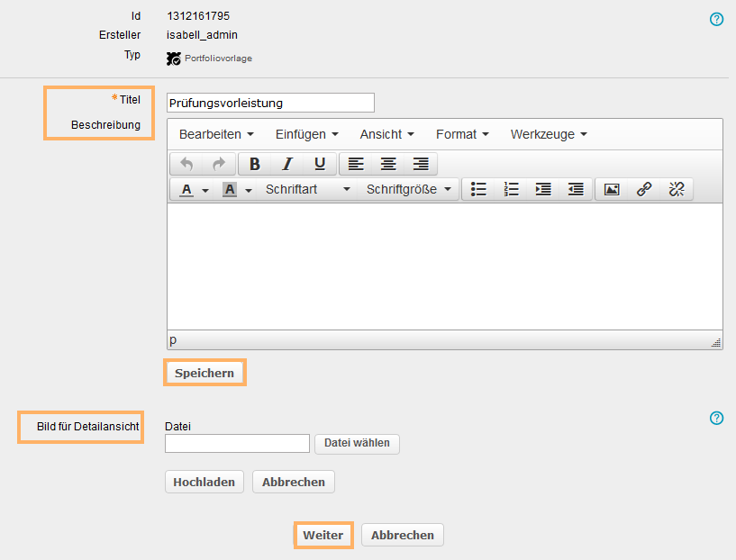Screen dimensions: 736x560
Task: Remove link using the unlink icon
Action: coord(677,189)
